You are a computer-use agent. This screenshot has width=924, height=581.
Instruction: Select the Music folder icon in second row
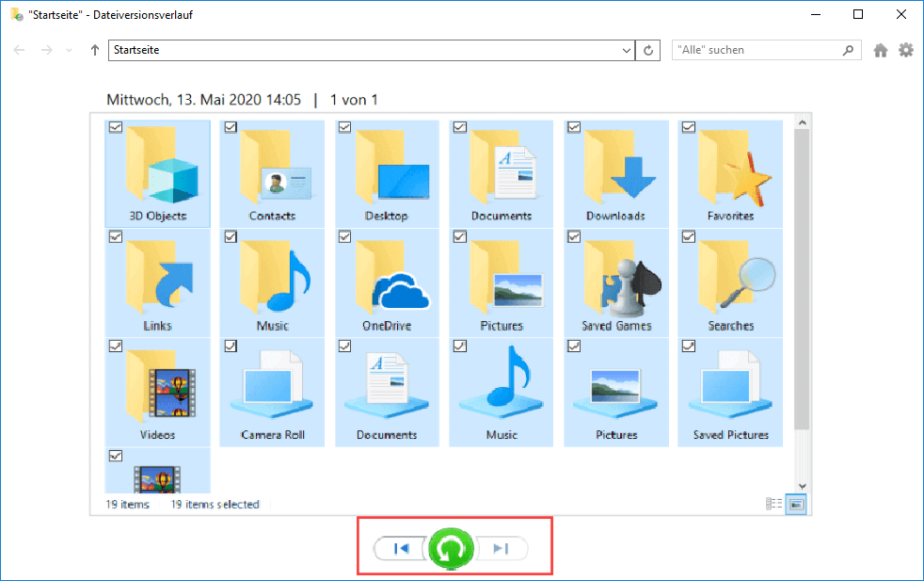coord(275,276)
